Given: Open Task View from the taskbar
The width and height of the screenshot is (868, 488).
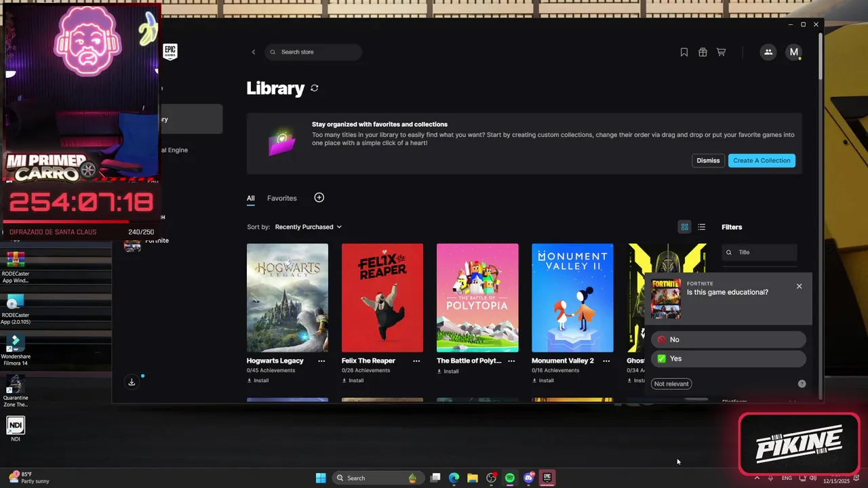Looking at the screenshot, I should (x=435, y=478).
